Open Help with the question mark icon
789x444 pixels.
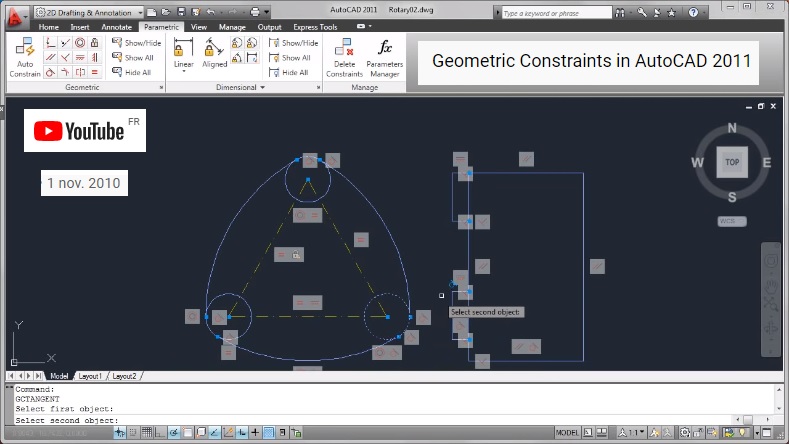693,13
